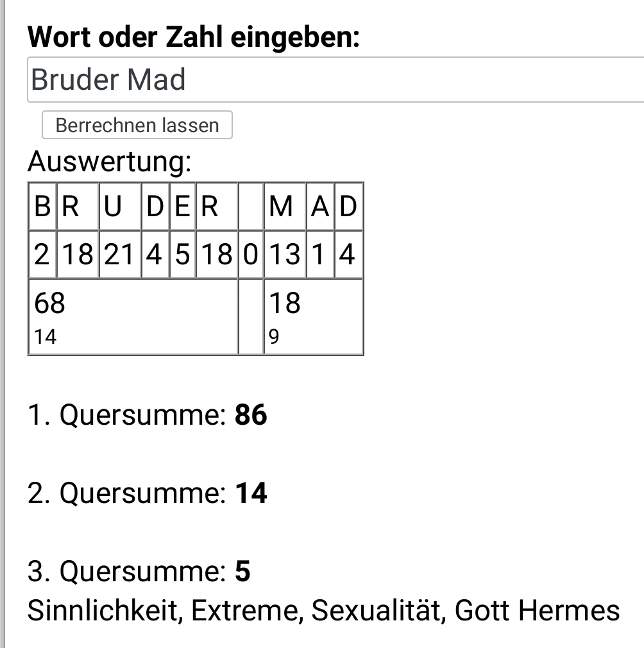Image resolution: width=644 pixels, height=648 pixels.
Task: Click the space value 0 cell
Action: click(x=251, y=254)
